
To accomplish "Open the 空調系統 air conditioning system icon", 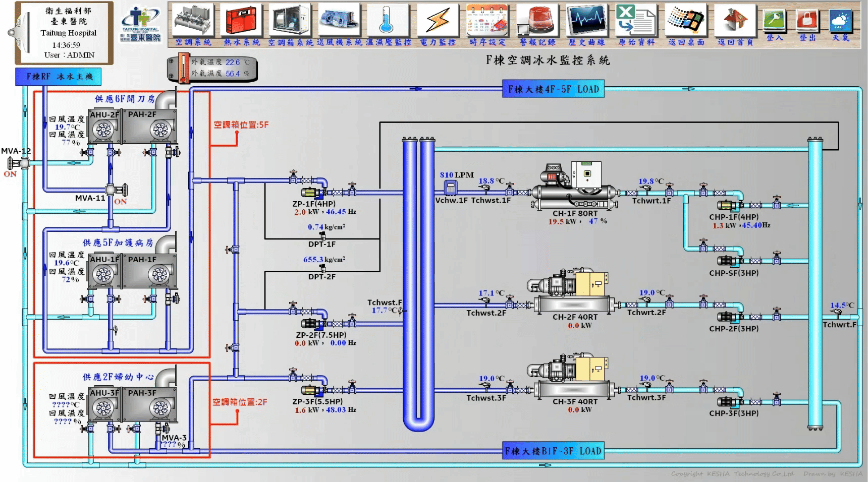I will tap(193, 21).
